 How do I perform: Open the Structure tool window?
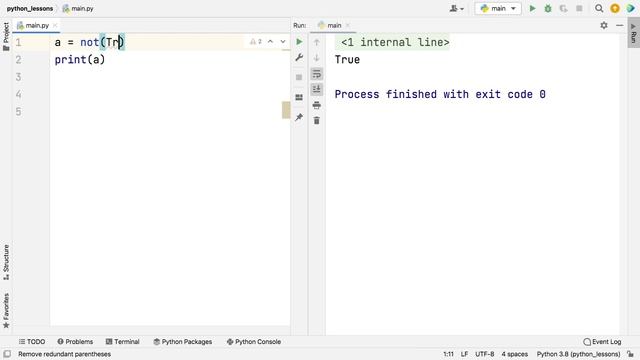pyautogui.click(x=6, y=262)
